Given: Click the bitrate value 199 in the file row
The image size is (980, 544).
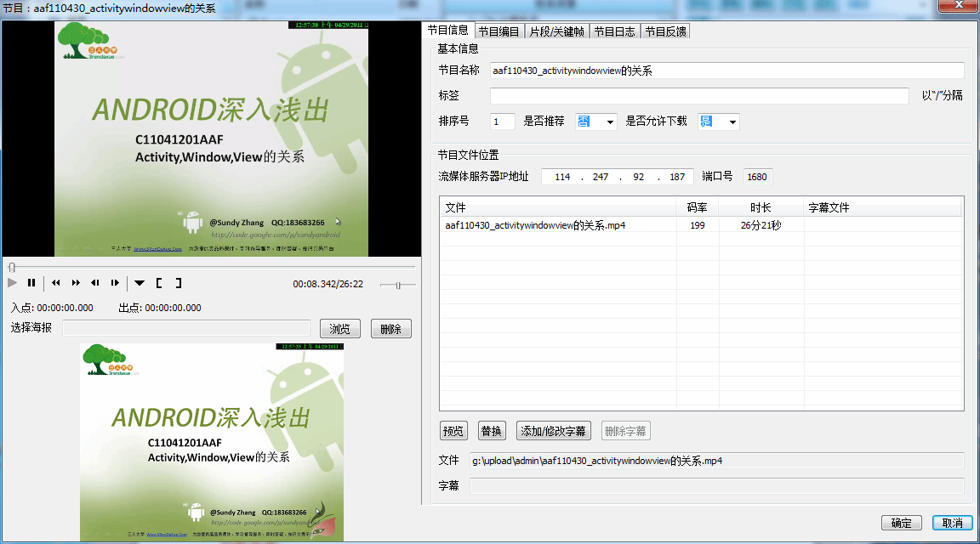Looking at the screenshot, I should point(698,225).
